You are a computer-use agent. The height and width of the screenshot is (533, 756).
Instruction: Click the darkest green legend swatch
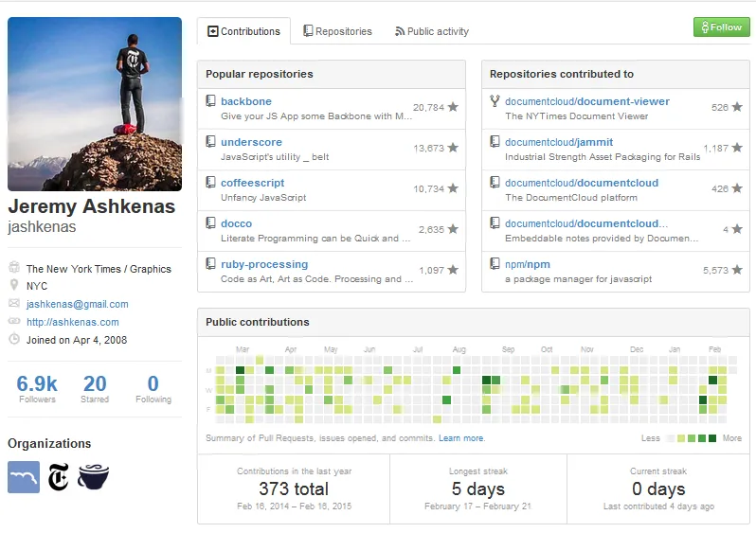pos(712,438)
